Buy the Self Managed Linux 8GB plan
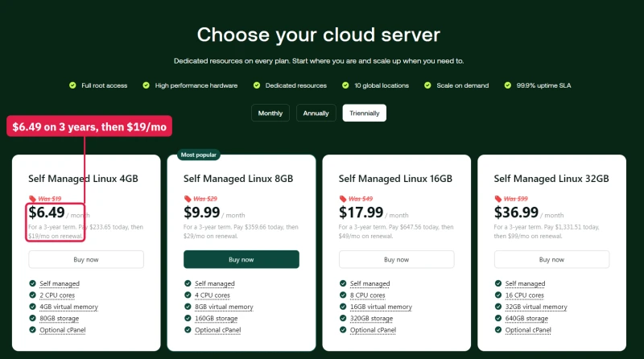This screenshot has height=359, width=644. click(x=242, y=260)
